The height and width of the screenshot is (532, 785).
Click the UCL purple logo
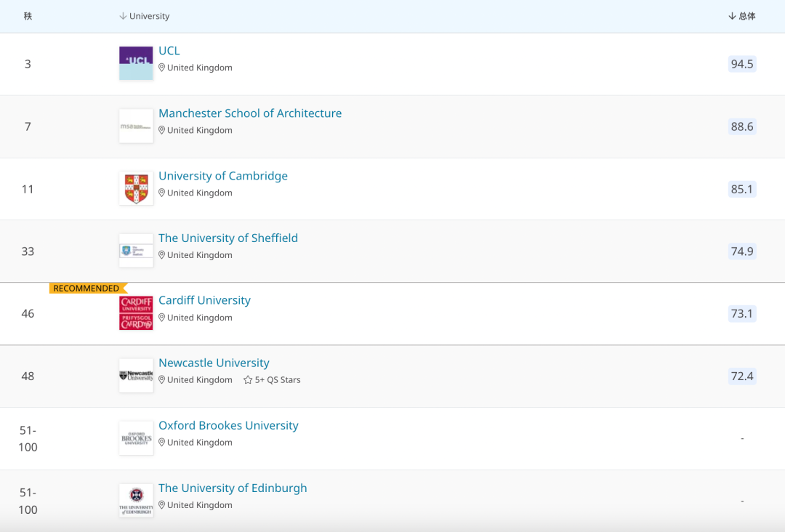[136, 63]
